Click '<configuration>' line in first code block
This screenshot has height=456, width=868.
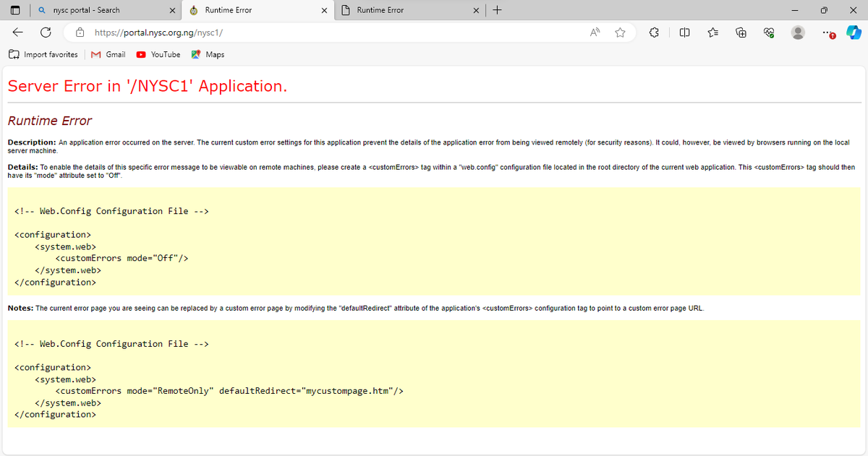53,235
